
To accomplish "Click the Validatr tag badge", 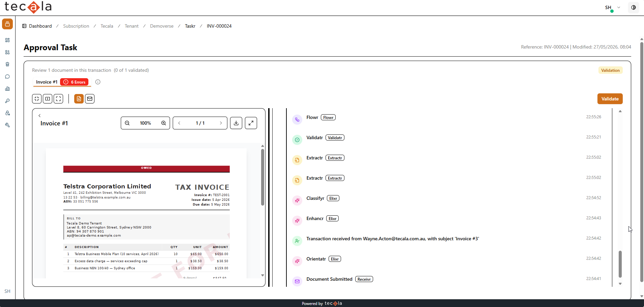I will pos(335,138).
